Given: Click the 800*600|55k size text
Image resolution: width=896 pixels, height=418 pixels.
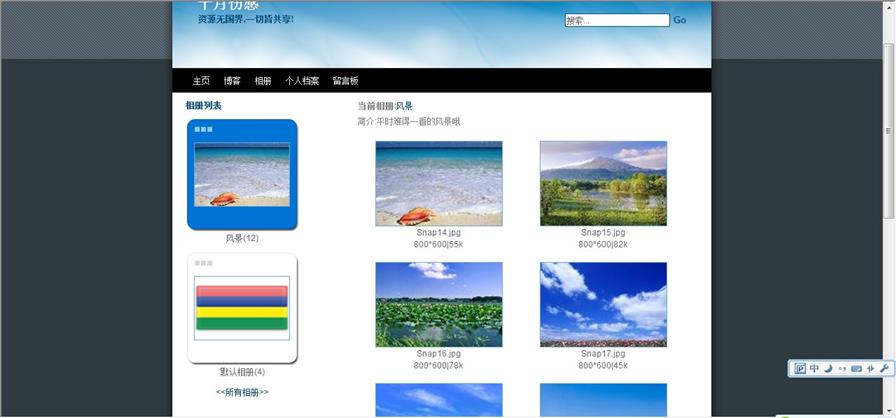Looking at the screenshot, I should pyautogui.click(x=439, y=244).
